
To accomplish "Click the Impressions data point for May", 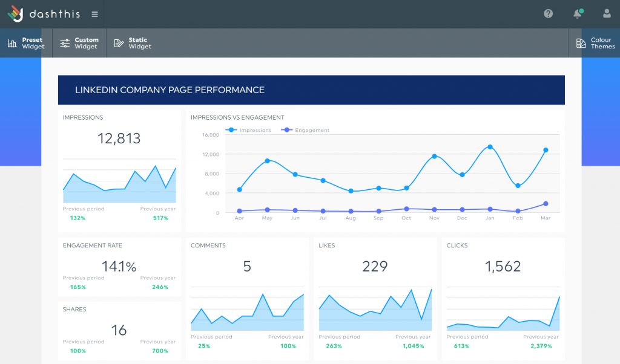I will 267,161.
